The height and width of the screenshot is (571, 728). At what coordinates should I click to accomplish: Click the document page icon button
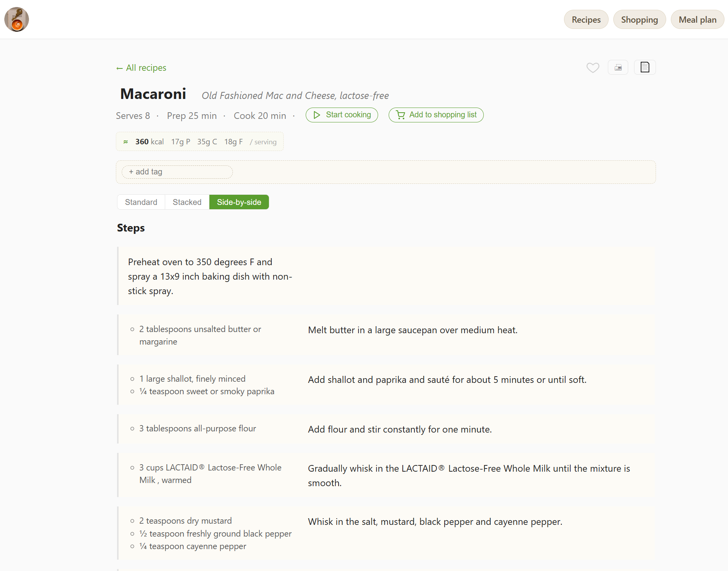pyautogui.click(x=645, y=68)
